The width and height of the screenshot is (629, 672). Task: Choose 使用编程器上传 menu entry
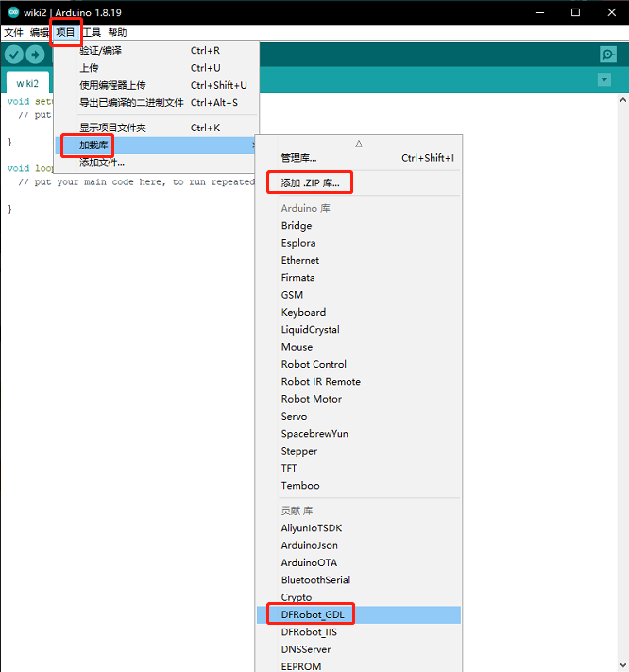157,85
